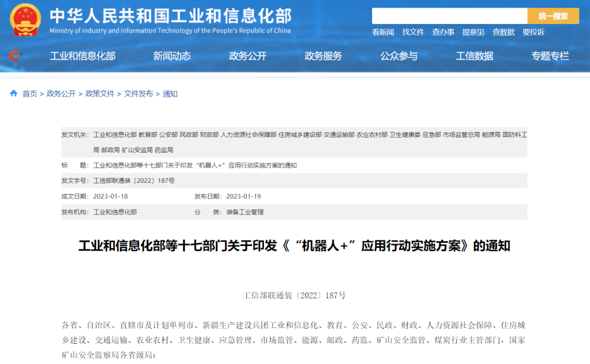Open the 公众参与 navigation menu
This screenshot has height=364, width=590.
(x=399, y=56)
